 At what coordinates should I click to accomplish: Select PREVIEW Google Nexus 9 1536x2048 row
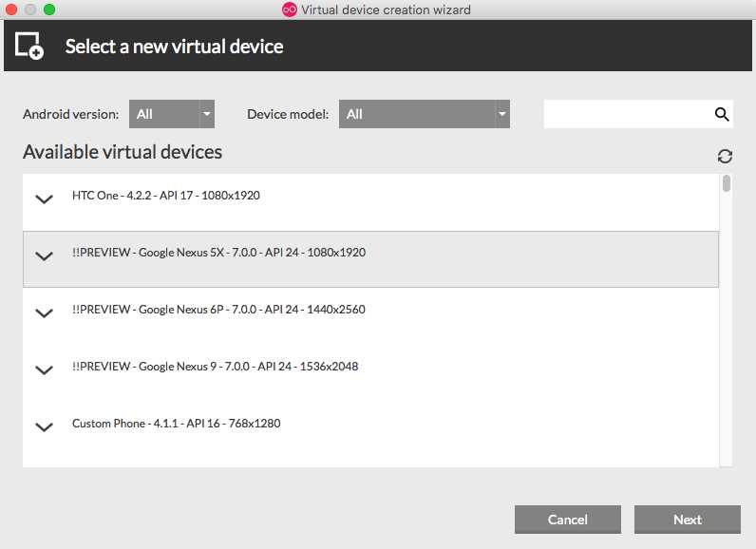tap(370, 373)
